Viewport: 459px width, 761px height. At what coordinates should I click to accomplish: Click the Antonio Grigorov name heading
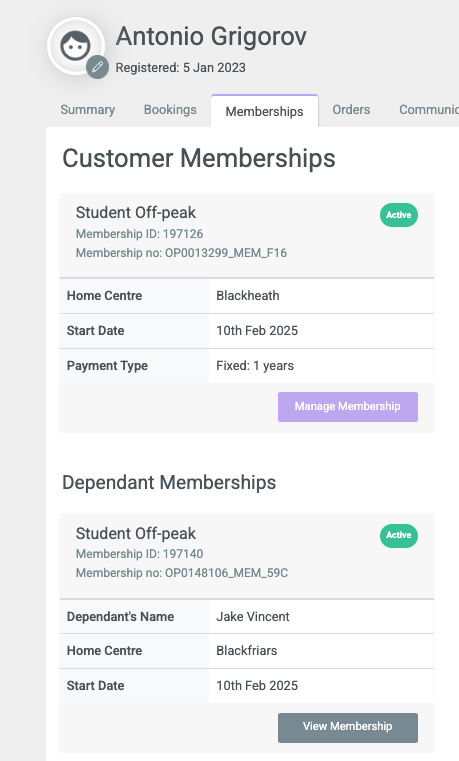pos(211,36)
